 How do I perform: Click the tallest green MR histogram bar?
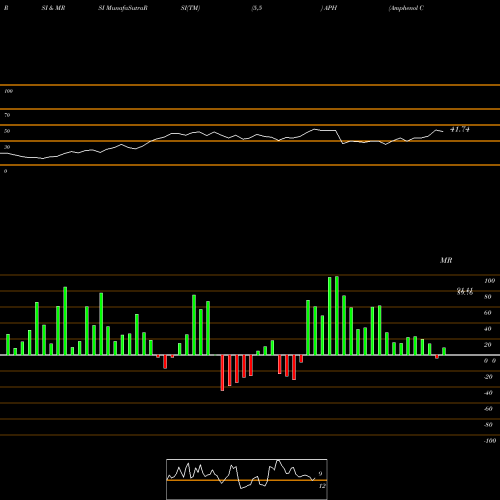[x=337, y=315]
